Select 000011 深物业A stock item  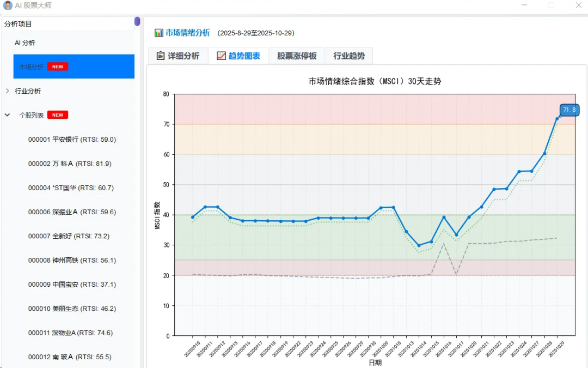pyautogui.click(x=70, y=333)
